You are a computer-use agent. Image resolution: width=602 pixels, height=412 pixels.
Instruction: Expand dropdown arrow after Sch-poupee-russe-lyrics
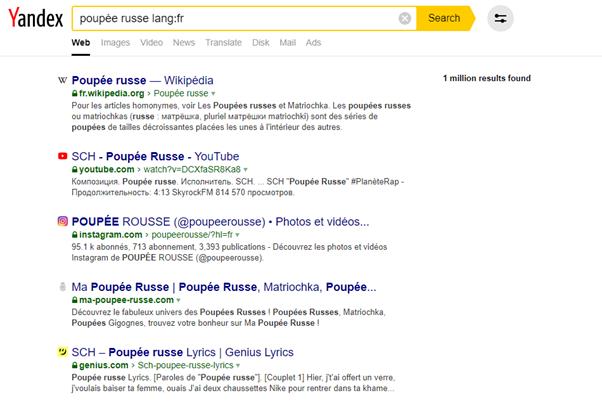point(238,366)
